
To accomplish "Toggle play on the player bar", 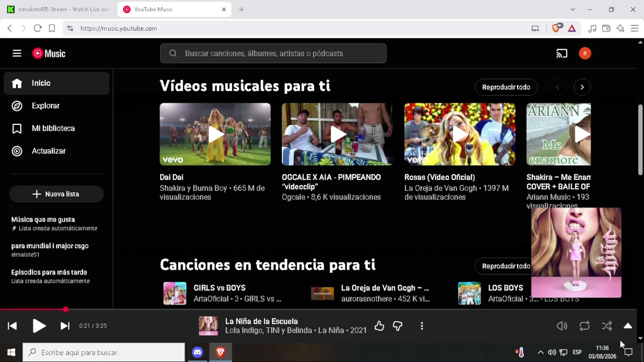I will pos(39,326).
